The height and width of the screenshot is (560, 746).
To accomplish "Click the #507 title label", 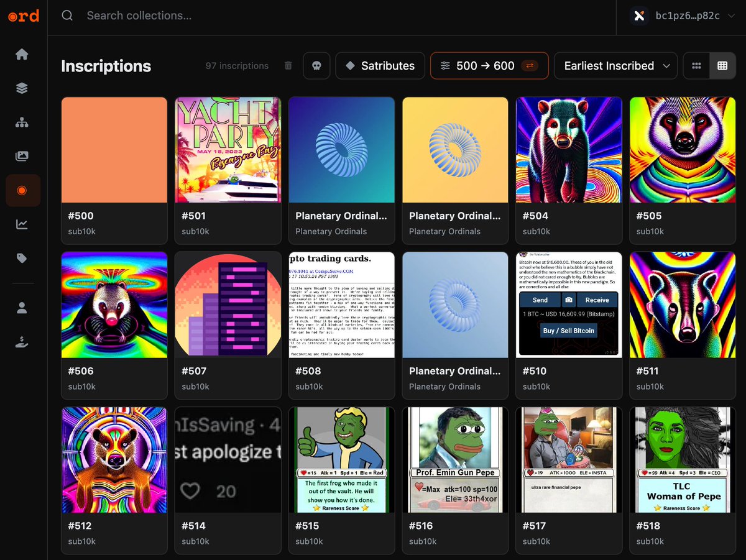I will [194, 371].
